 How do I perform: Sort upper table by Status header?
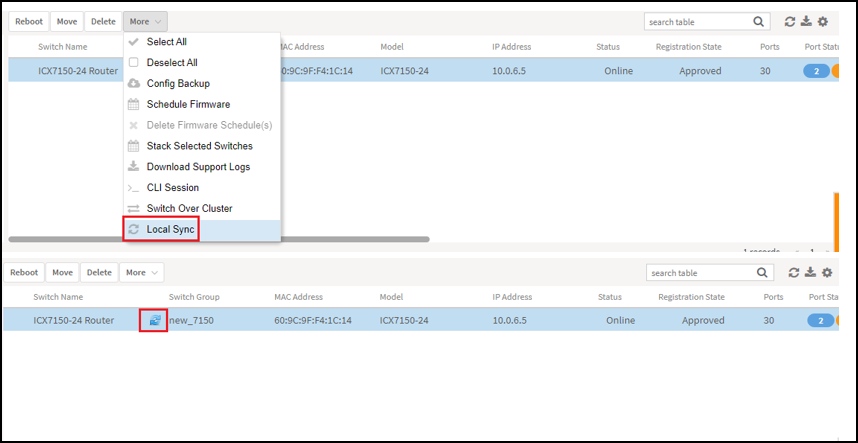point(608,47)
